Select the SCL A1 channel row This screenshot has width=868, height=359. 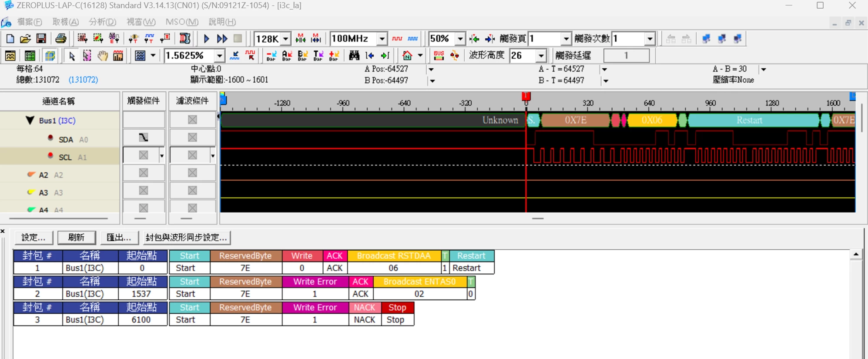60,157
